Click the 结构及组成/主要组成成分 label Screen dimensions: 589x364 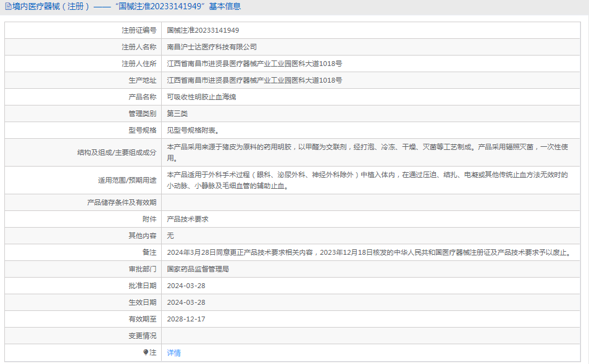(117, 153)
